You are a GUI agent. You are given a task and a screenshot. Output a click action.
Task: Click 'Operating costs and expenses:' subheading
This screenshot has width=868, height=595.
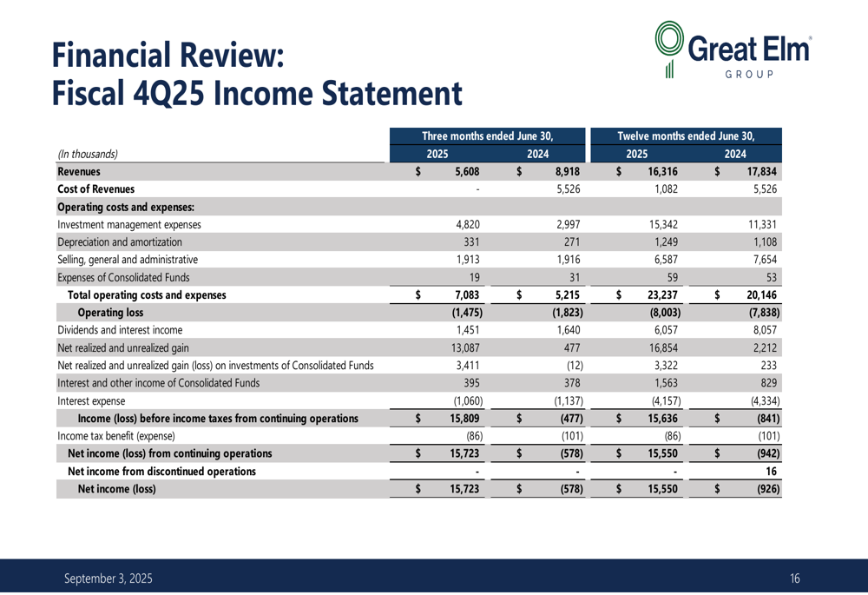click(x=126, y=208)
